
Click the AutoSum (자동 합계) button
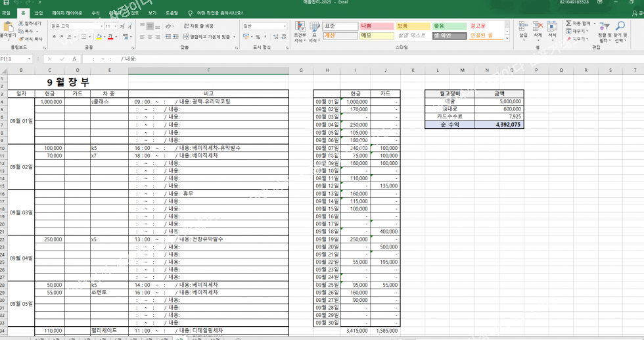click(577, 23)
